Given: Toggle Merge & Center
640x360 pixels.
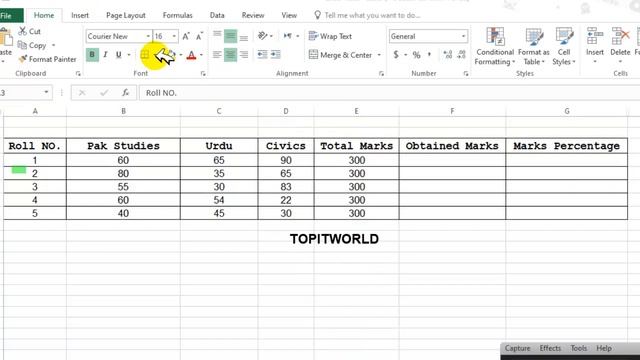Looking at the screenshot, I should (340, 55).
